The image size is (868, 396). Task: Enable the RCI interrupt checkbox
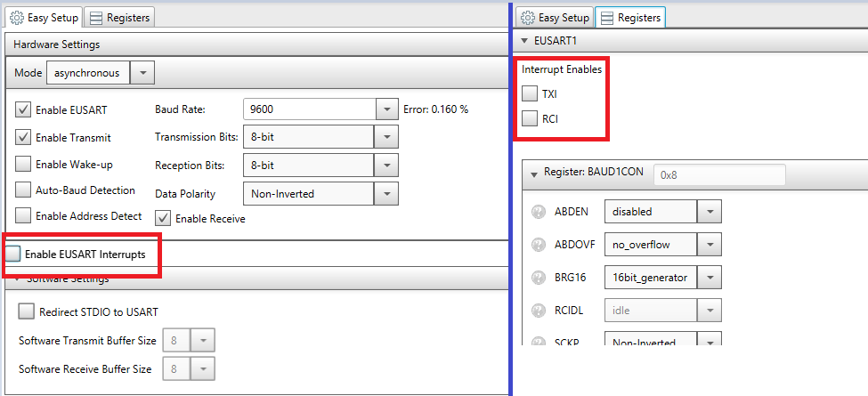(x=530, y=118)
